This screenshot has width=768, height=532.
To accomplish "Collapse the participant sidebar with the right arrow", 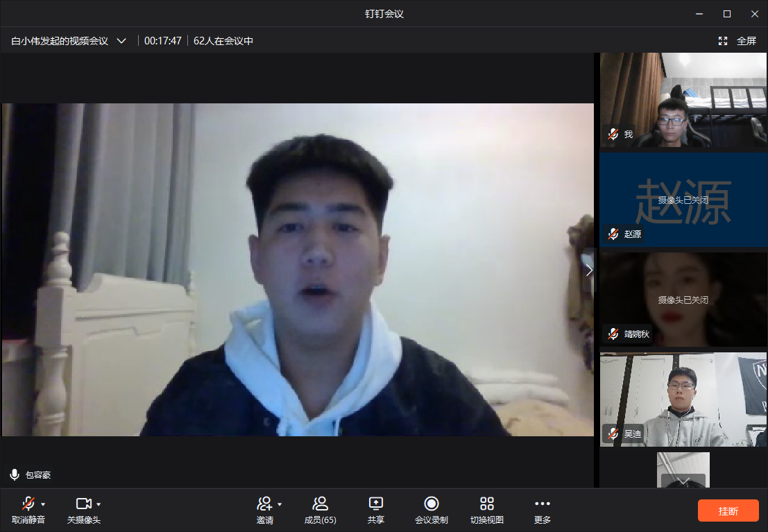I will 589,271.
